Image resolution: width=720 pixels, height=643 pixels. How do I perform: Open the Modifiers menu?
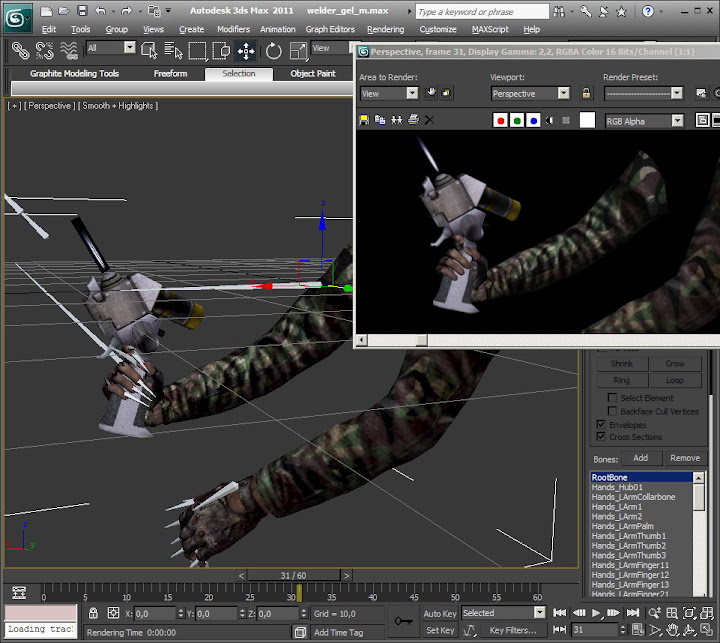click(233, 29)
